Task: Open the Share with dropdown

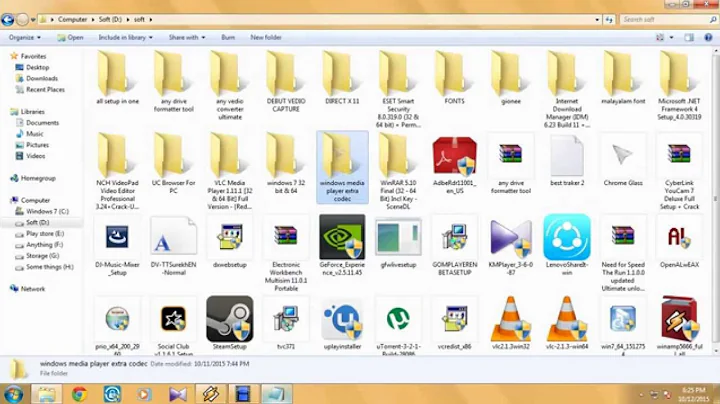Action: [187, 37]
